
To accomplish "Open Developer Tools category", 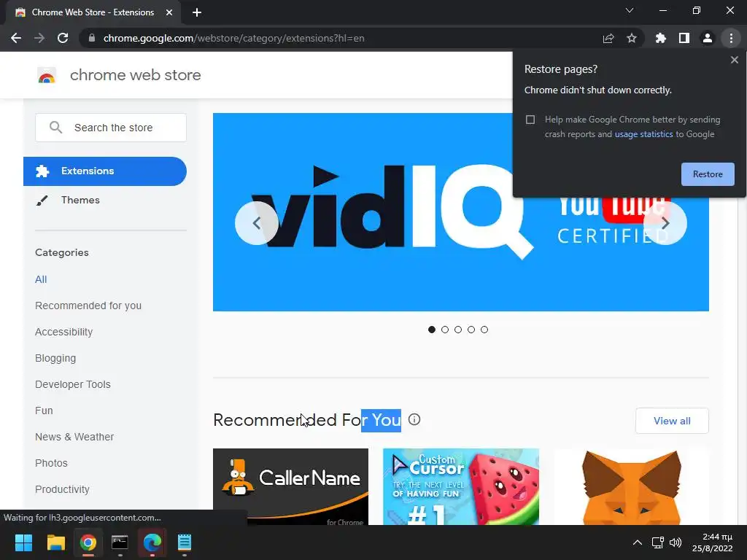I will point(73,384).
